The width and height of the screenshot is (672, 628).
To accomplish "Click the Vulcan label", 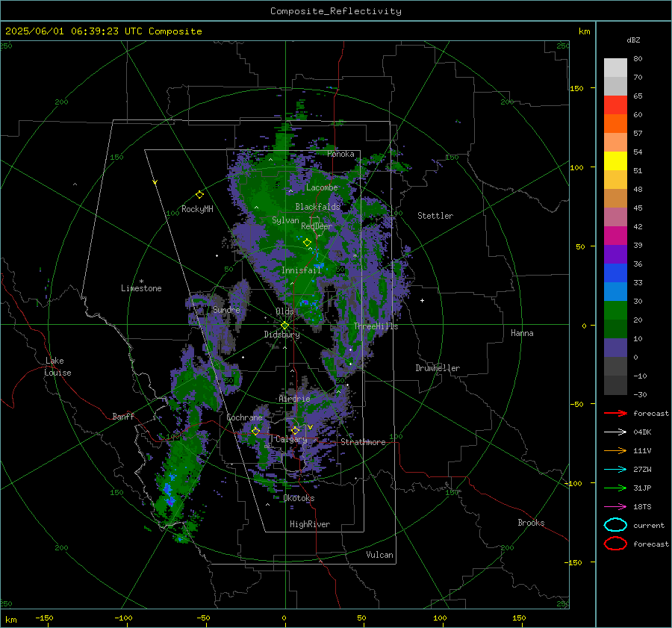I will (x=379, y=555).
